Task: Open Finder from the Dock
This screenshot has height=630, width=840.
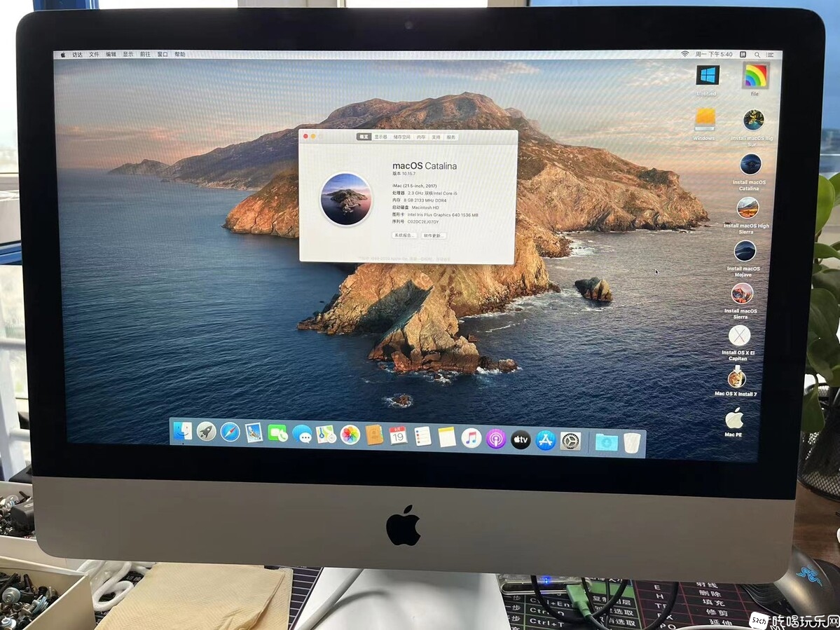Action: (183, 430)
